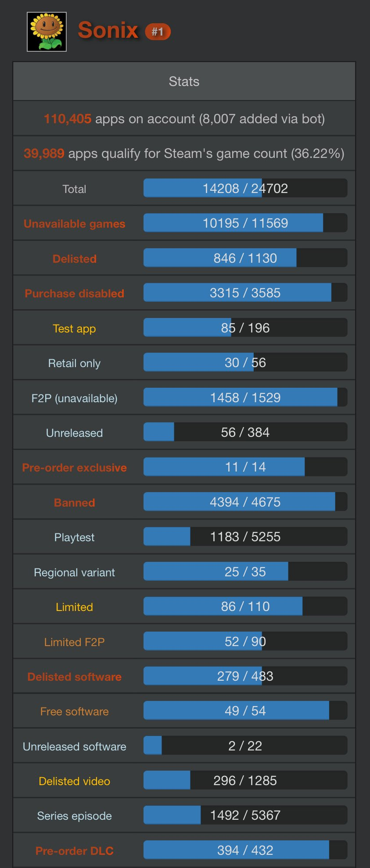
Task: Click the Sonix profile name
Action: (x=108, y=31)
